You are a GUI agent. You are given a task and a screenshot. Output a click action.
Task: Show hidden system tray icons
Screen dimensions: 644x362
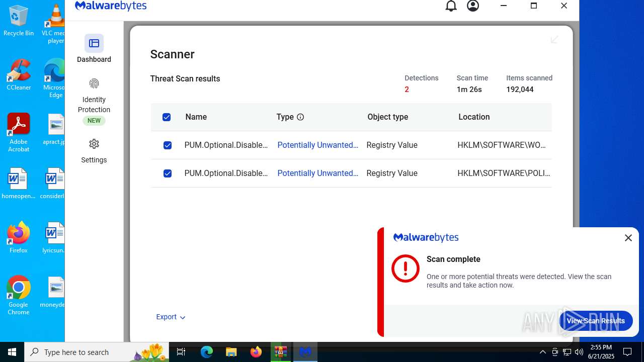(x=542, y=352)
